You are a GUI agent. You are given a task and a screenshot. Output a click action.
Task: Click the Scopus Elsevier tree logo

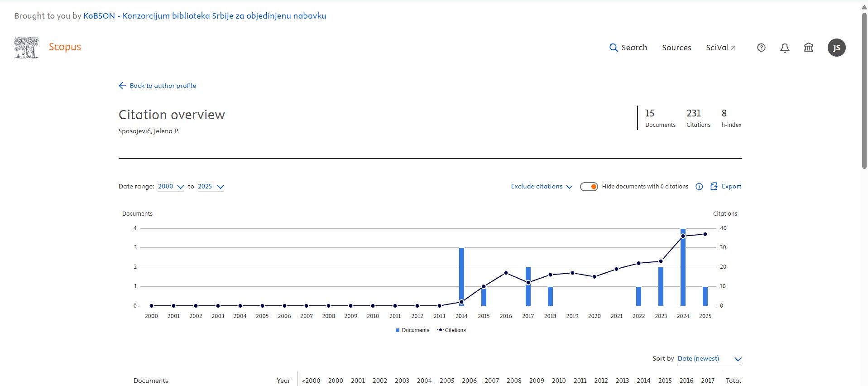click(26, 48)
